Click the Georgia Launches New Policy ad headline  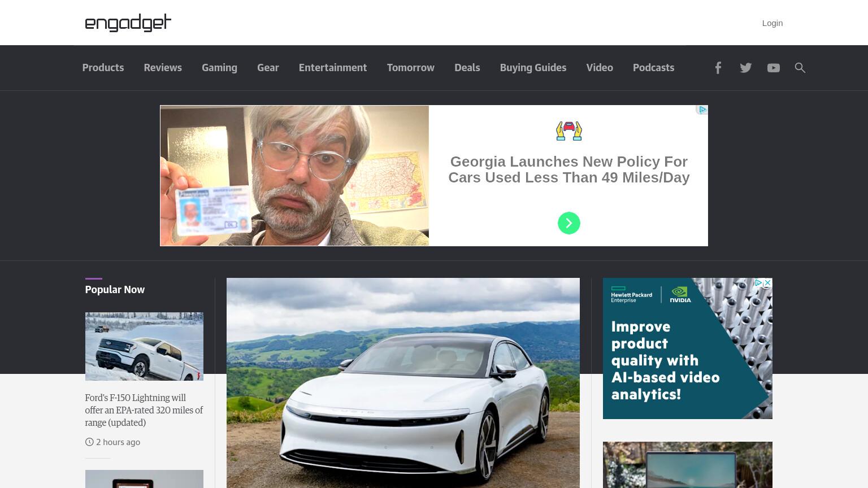click(569, 169)
